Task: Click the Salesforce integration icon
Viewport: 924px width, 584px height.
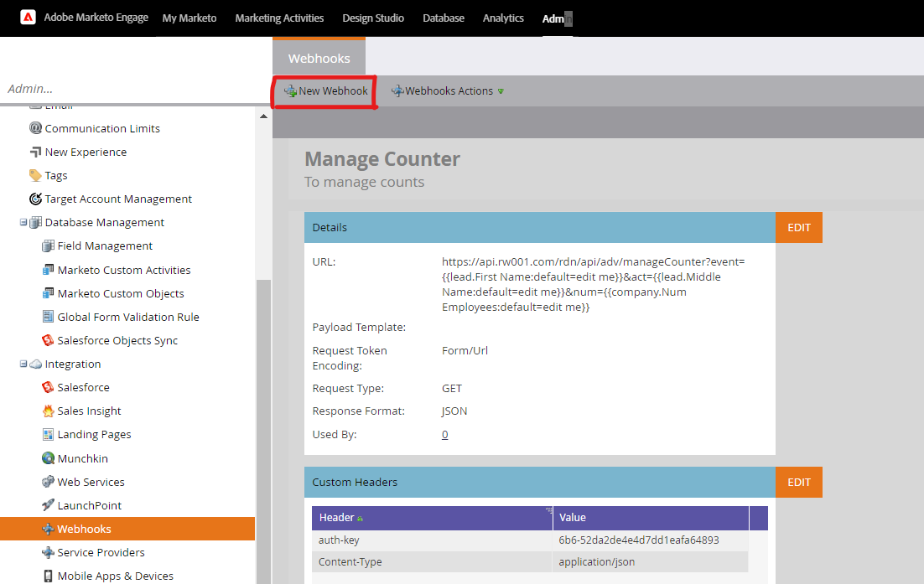Action: click(x=48, y=387)
